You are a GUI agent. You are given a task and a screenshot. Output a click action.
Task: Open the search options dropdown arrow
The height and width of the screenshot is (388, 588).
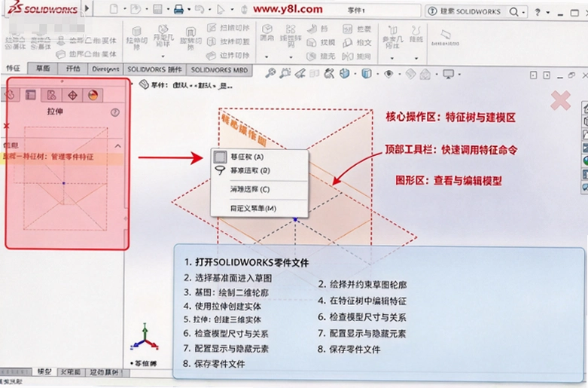[523, 12]
